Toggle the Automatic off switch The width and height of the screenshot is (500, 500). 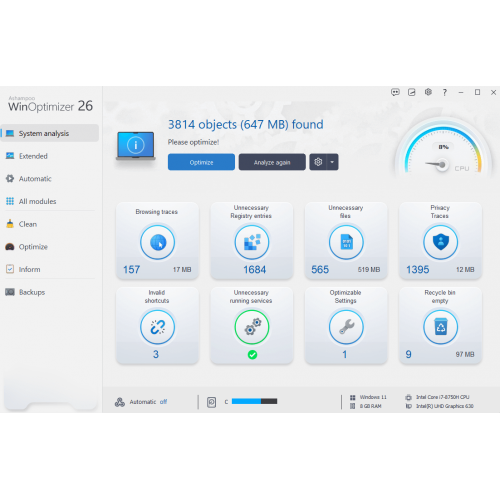pos(163,402)
